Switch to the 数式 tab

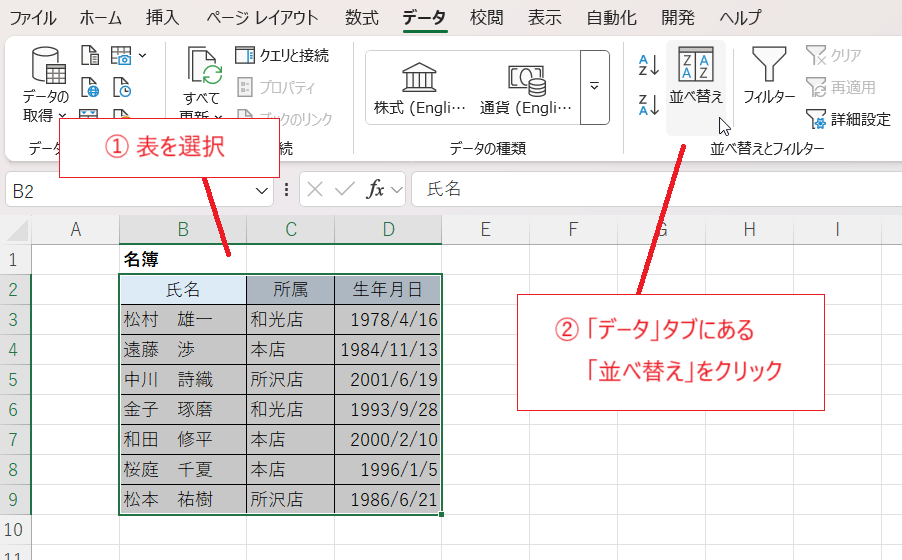click(x=362, y=18)
